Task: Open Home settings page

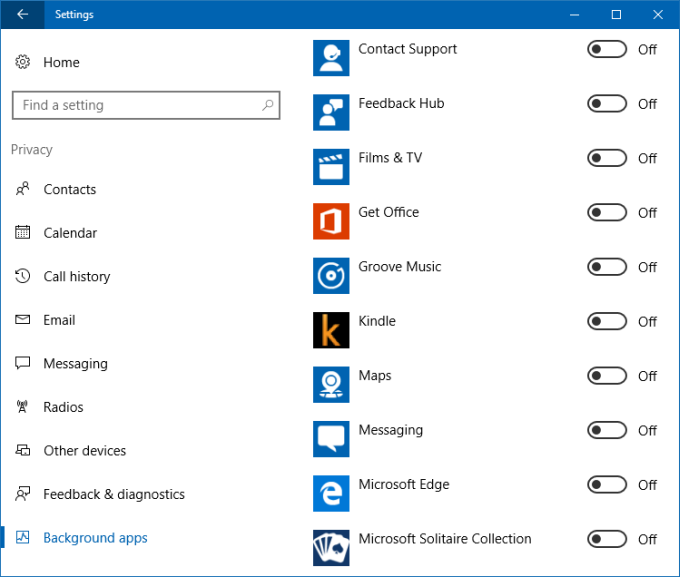Action: (60, 62)
